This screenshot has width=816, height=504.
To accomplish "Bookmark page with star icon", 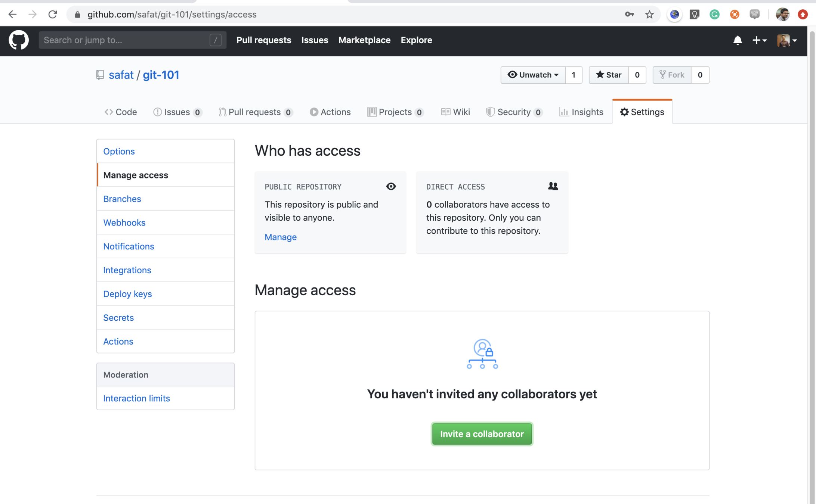I will pyautogui.click(x=649, y=15).
